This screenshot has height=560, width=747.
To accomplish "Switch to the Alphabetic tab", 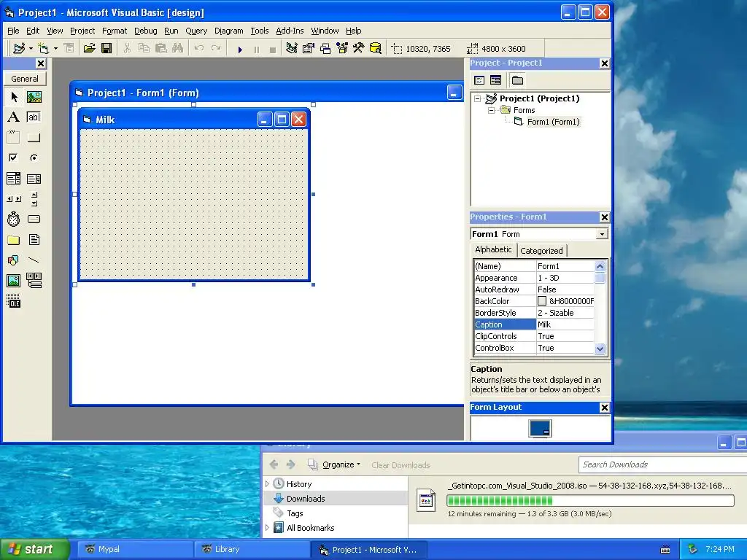I will (494, 249).
